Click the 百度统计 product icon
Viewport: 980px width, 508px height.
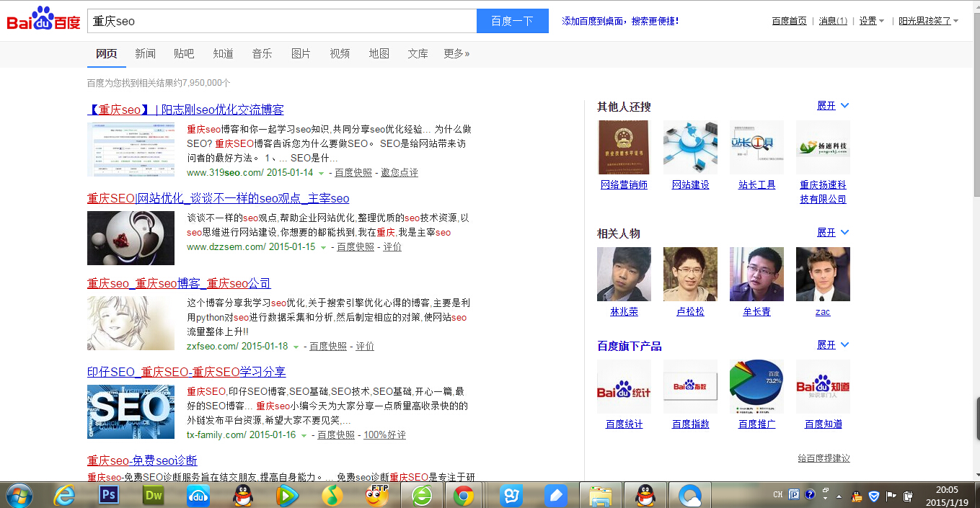click(x=624, y=386)
